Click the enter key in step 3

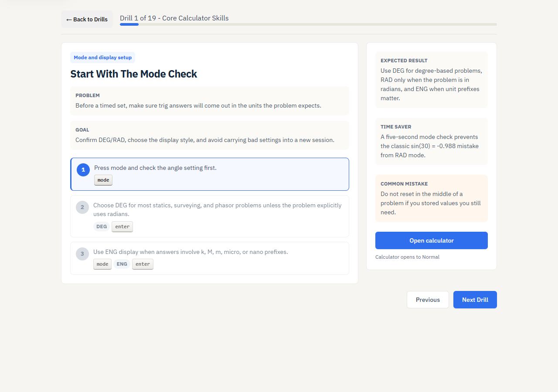[x=143, y=264]
